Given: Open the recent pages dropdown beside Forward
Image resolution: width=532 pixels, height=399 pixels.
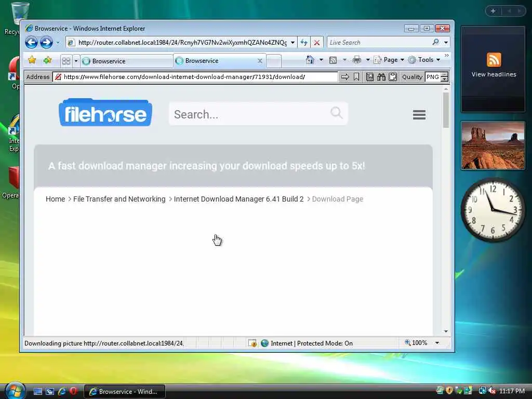Looking at the screenshot, I should pyautogui.click(x=58, y=43).
